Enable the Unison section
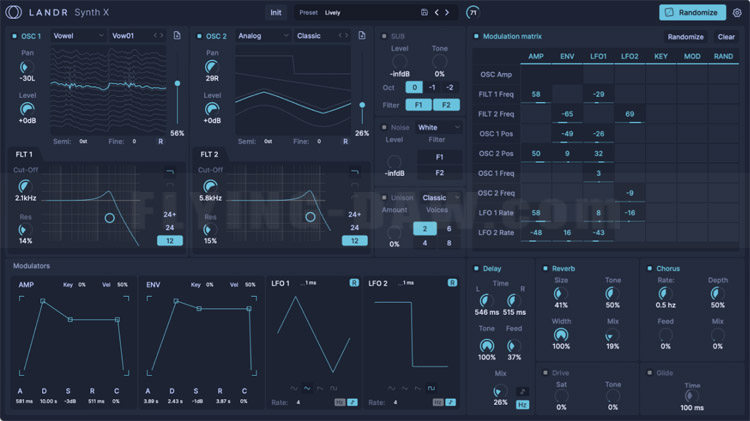The width and height of the screenshot is (750, 421). pos(384,197)
